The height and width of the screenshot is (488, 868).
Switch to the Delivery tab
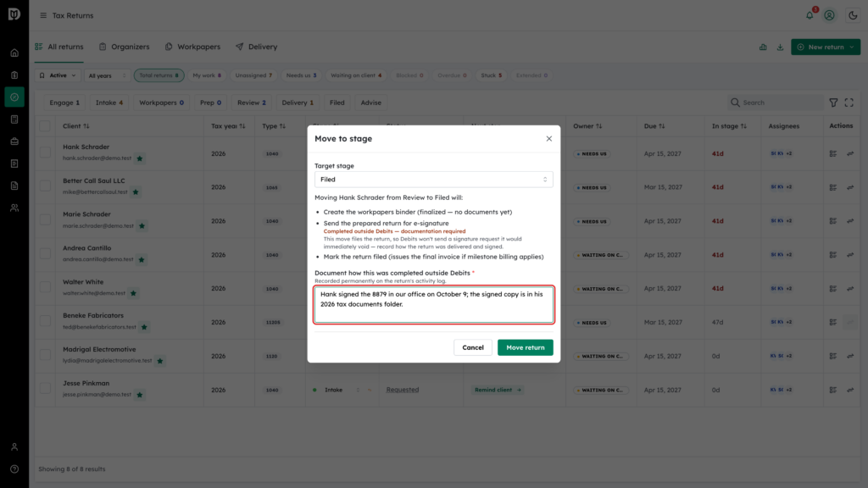[256, 47]
